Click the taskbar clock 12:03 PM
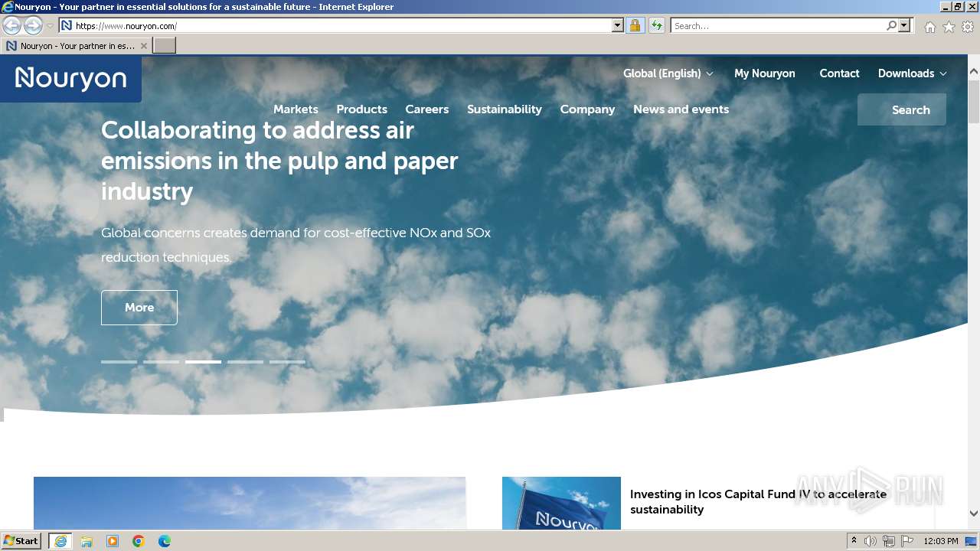Image resolution: width=980 pixels, height=551 pixels. tap(941, 541)
